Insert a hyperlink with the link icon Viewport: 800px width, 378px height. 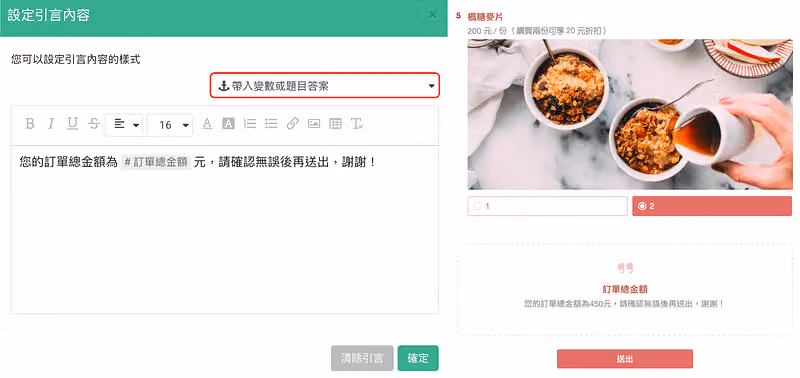point(293,124)
